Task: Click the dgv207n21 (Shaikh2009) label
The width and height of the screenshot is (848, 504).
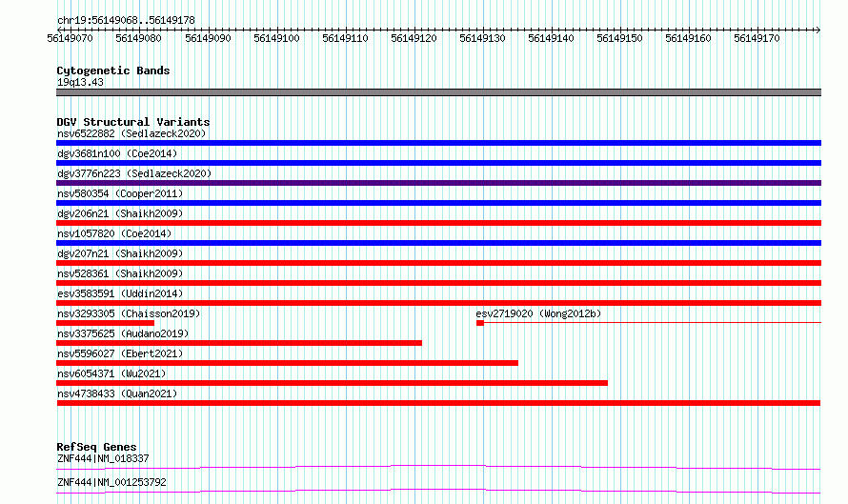Action: coord(120,253)
